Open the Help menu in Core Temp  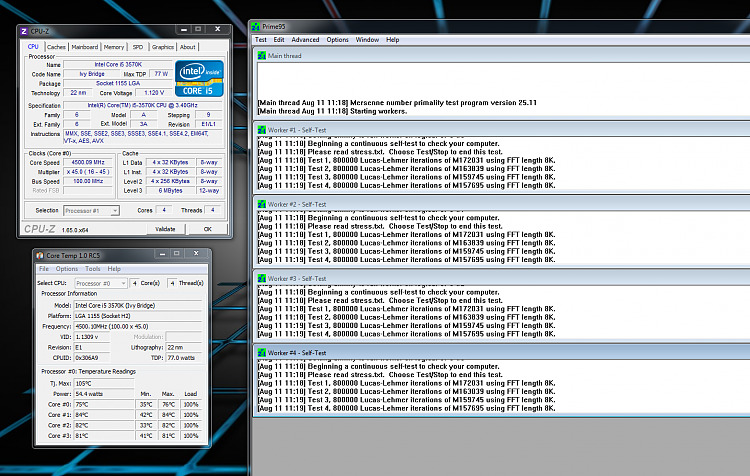click(114, 269)
